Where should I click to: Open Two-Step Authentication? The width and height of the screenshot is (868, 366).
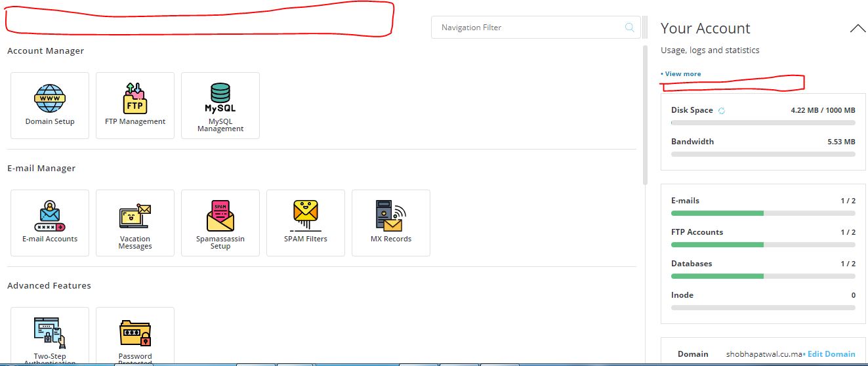(50, 336)
